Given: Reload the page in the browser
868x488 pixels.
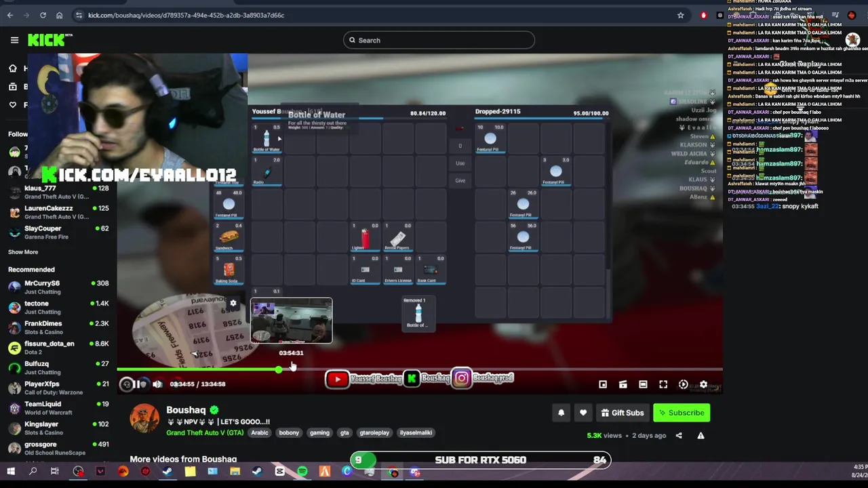Looking at the screenshot, I should point(43,15).
